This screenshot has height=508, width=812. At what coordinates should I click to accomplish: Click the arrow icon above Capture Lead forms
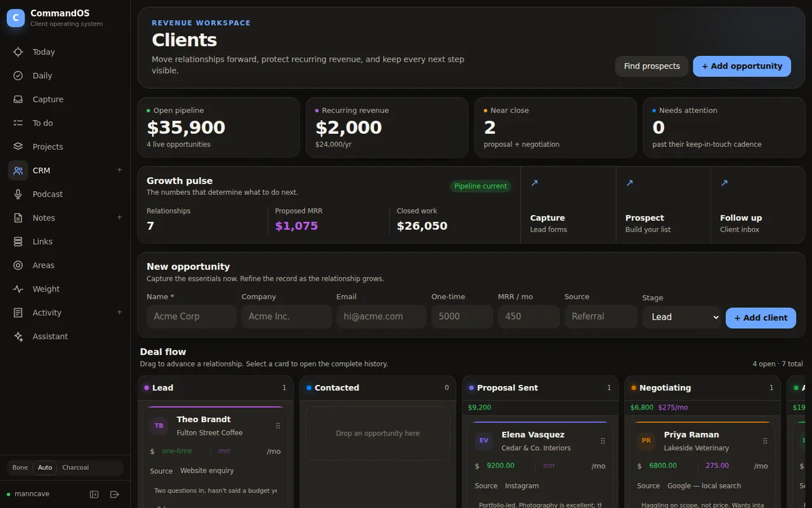point(534,183)
